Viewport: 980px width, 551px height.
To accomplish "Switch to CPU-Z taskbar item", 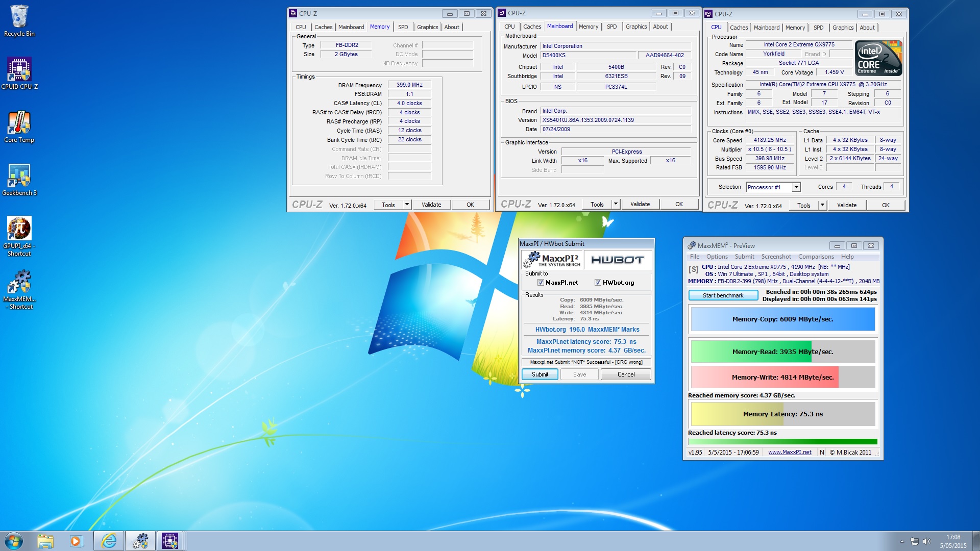I will point(170,541).
